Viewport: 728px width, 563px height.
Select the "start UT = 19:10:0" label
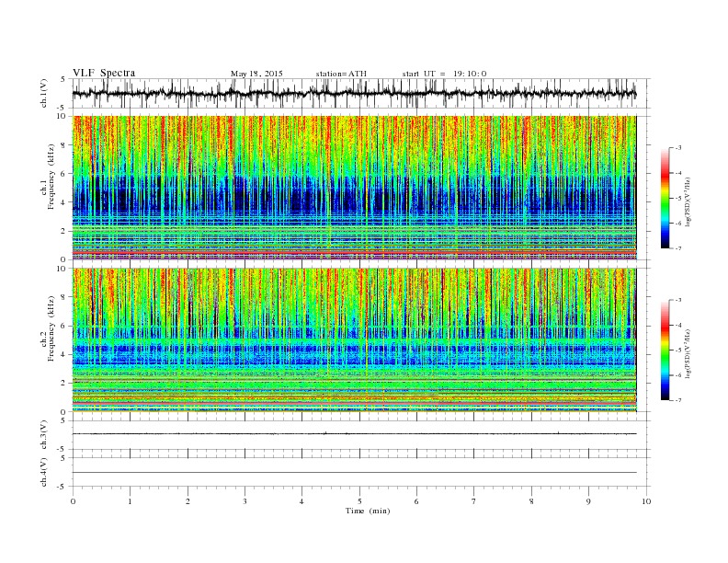click(x=444, y=74)
